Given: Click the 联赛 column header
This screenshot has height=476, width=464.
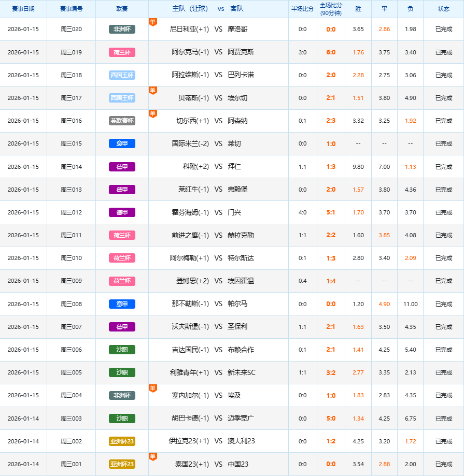Looking at the screenshot, I should (x=122, y=9).
